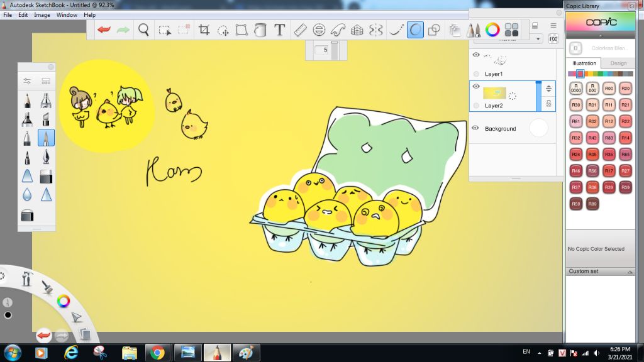The height and width of the screenshot is (362, 644).
Task: Activate the Ellipse guide tool
Action: point(319,30)
